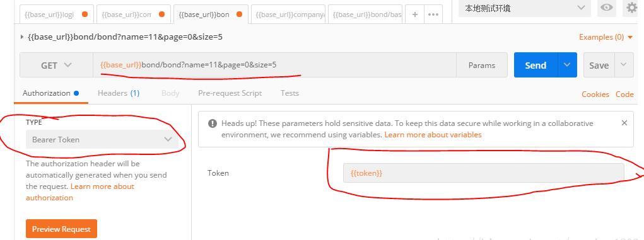Open the Send button dropdown arrow
The width and height of the screenshot is (644, 240).
567,65
